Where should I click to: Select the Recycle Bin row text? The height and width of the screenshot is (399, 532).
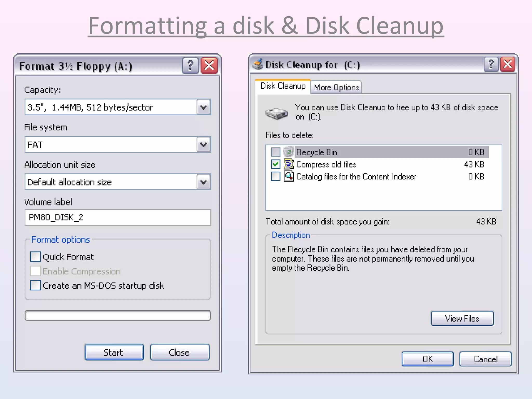316,152
